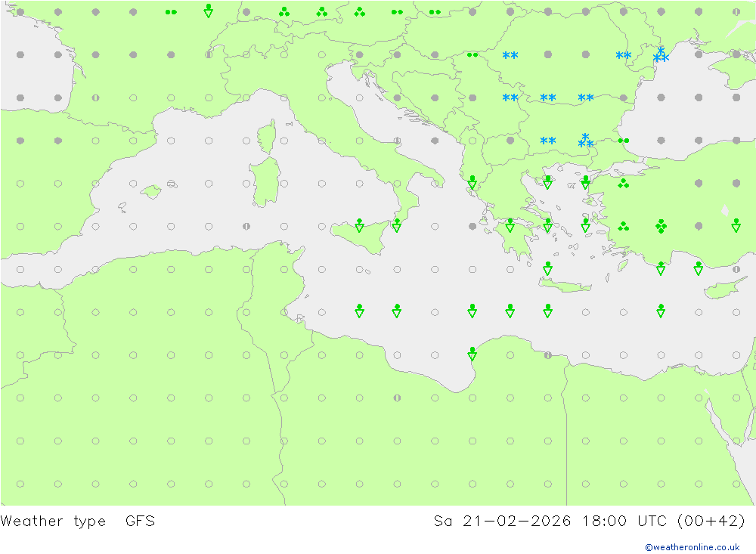Viewport: 756px width, 554px height.
Task: Click the shower symbol at far eastern Turkey edge
Action: point(736,225)
